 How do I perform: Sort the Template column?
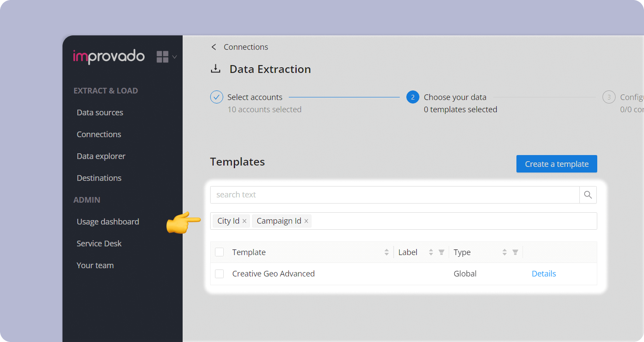[387, 252]
